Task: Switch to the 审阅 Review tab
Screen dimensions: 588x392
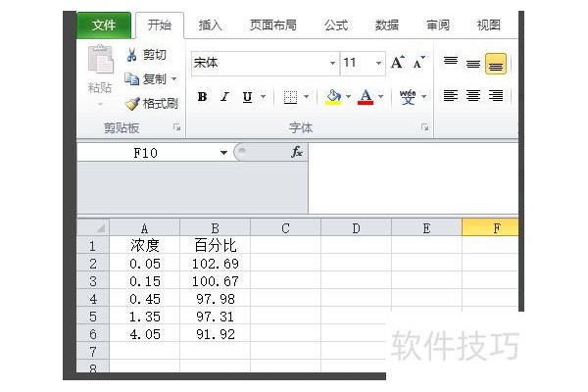Action: click(x=438, y=25)
